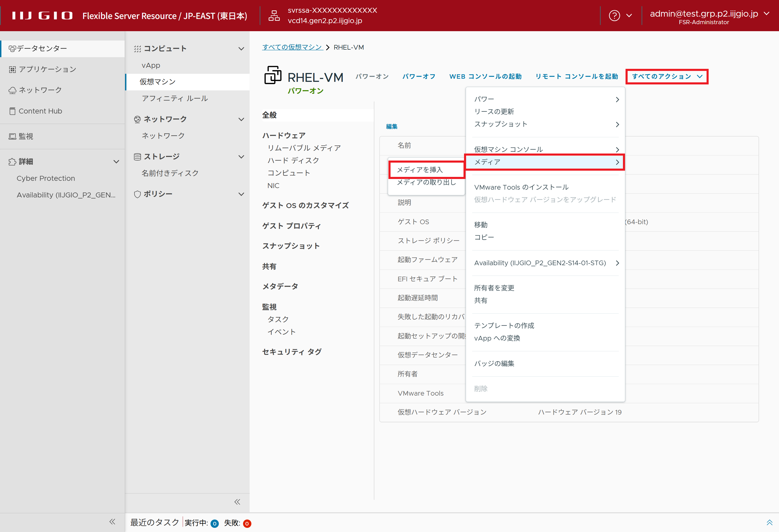Click the RHEL-VM virtual machine icon
The width and height of the screenshot is (779, 532).
click(x=273, y=75)
